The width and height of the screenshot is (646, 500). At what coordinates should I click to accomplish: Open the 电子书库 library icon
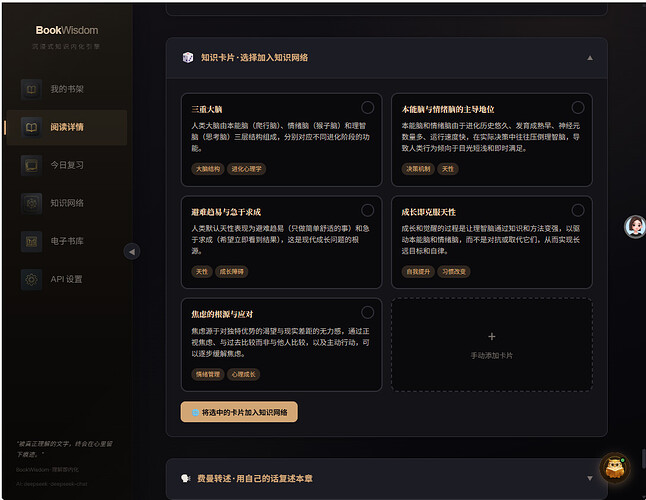coord(31,241)
